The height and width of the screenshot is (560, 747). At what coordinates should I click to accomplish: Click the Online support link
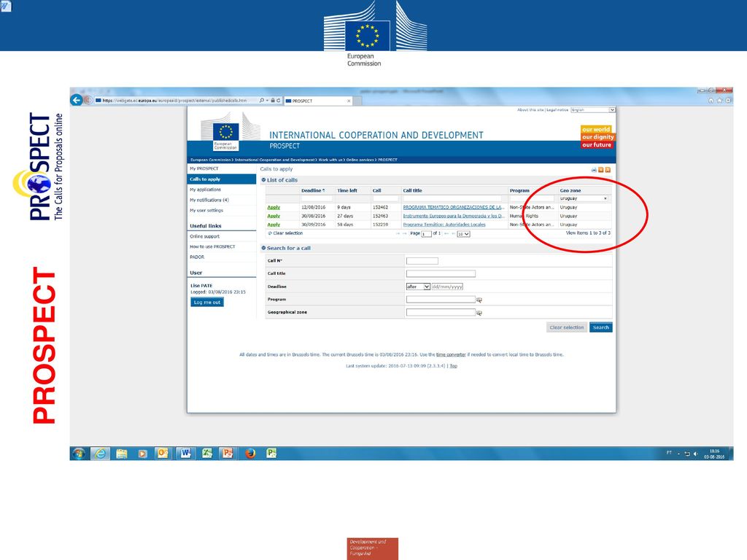(205, 237)
